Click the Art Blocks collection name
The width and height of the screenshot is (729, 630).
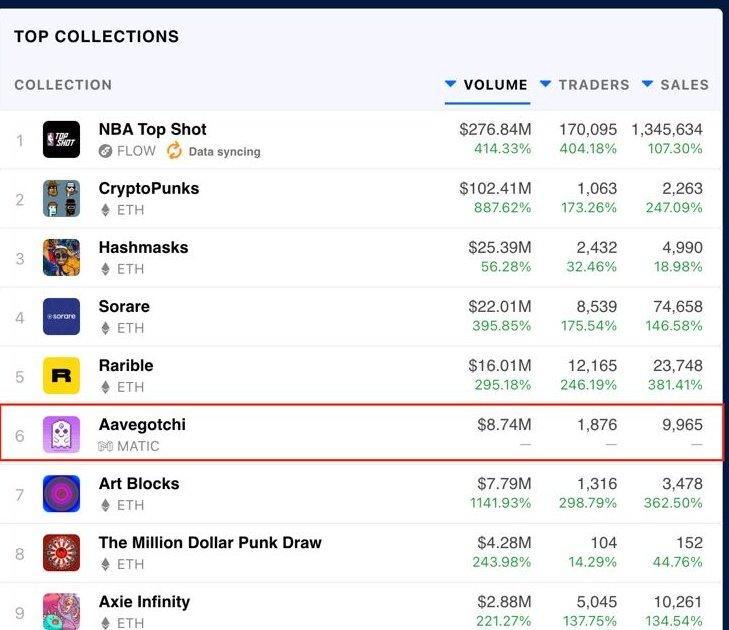(x=139, y=483)
